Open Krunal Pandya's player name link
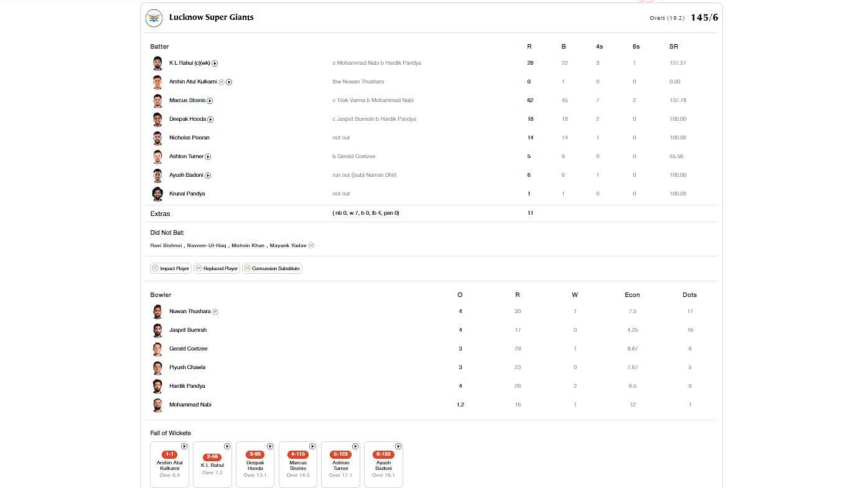868x488 pixels. (x=187, y=194)
